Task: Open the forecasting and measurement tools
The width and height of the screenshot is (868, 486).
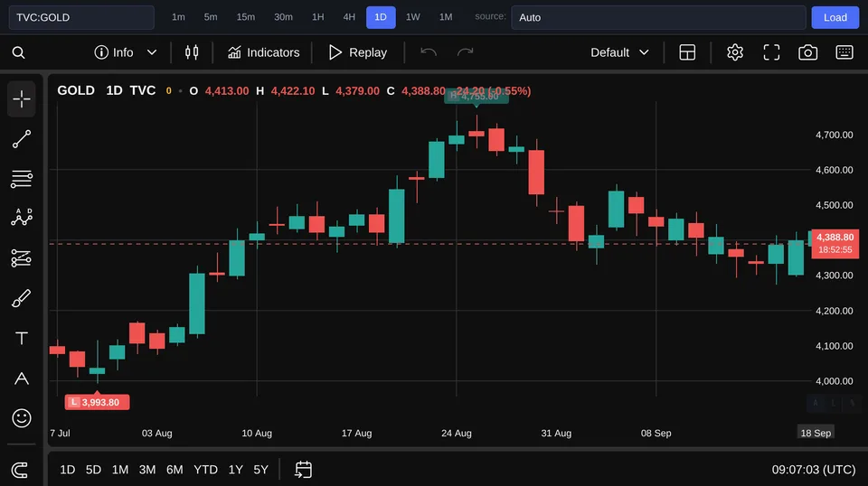Action: (x=22, y=258)
